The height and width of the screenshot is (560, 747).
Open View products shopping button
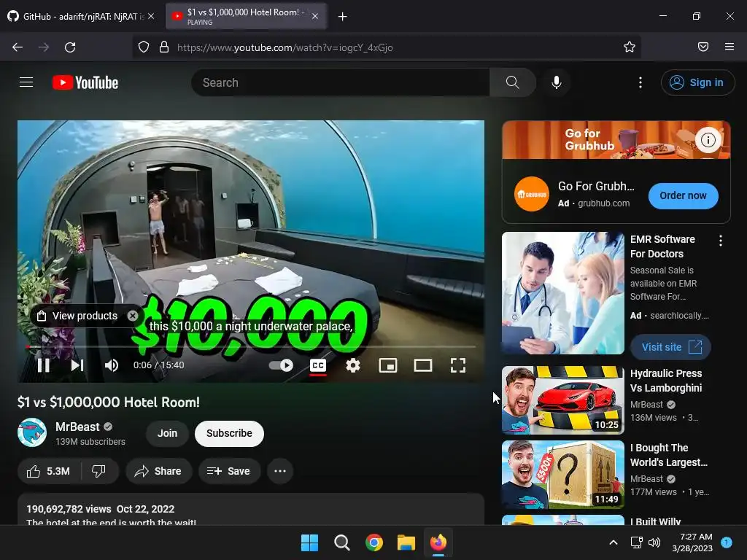click(x=78, y=316)
